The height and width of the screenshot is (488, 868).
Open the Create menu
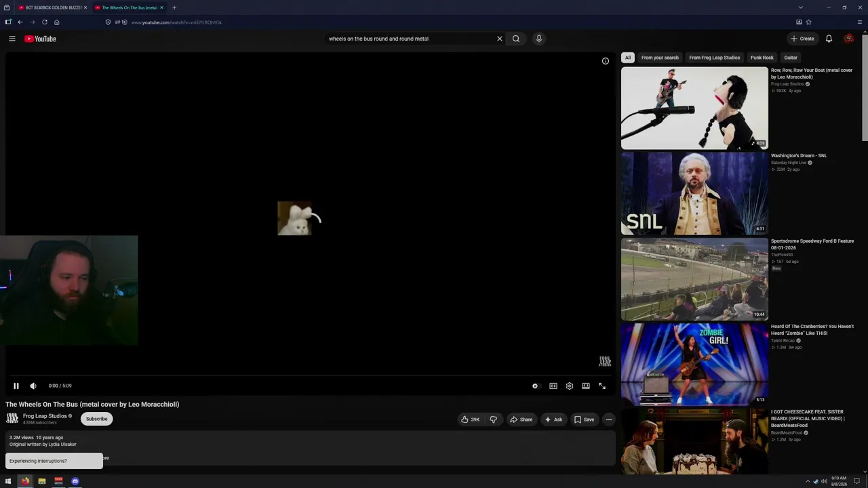click(x=802, y=39)
